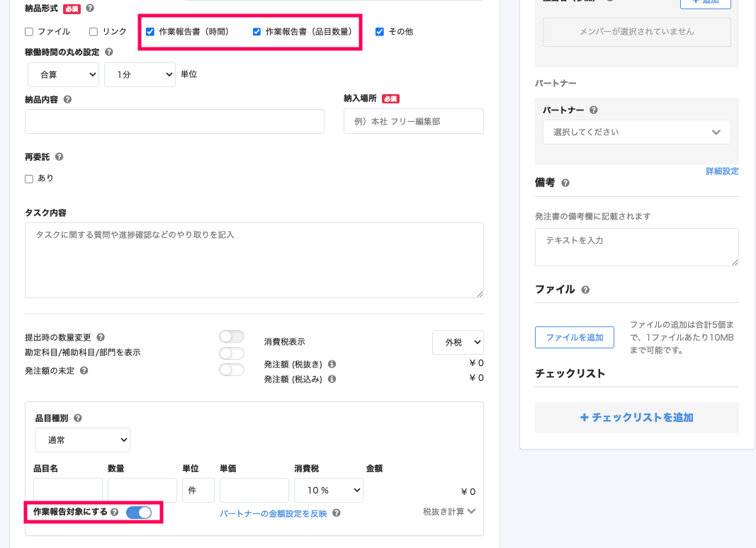Click チェックリストを追加 button
756x548 pixels.
point(636,418)
